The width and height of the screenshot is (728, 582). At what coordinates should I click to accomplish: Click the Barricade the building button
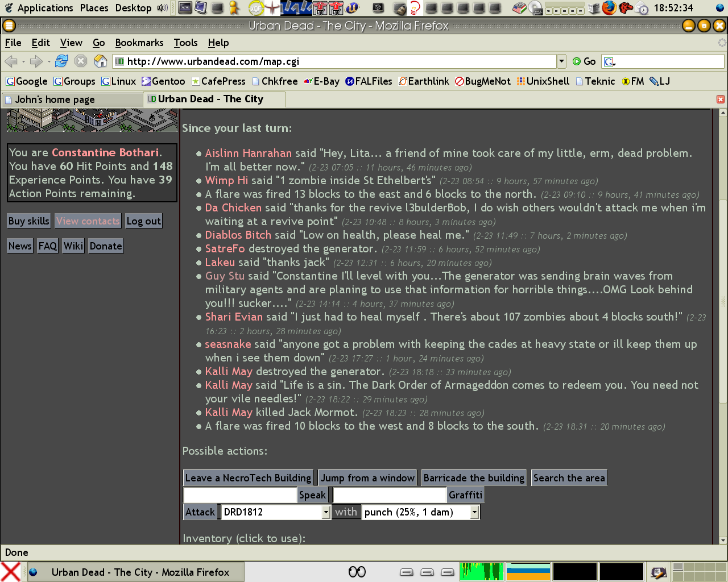474,478
